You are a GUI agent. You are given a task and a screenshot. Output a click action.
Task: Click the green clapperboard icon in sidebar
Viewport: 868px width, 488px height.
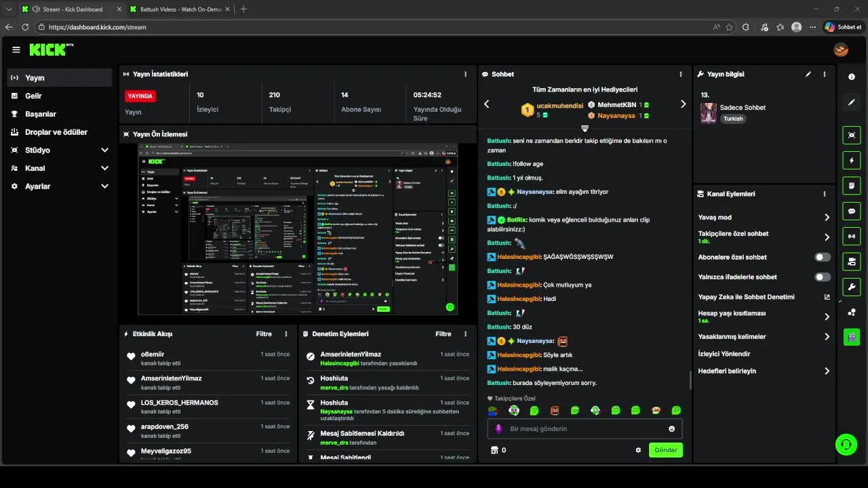click(852, 337)
